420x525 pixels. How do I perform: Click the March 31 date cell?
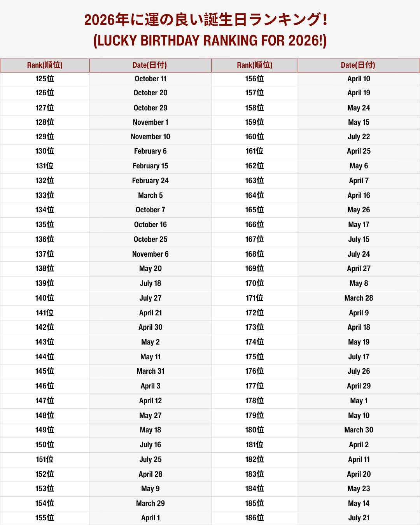(150, 371)
